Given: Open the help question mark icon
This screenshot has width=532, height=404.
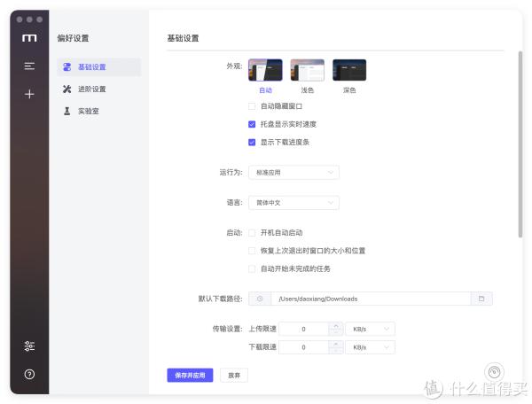Looking at the screenshot, I should coord(29,374).
